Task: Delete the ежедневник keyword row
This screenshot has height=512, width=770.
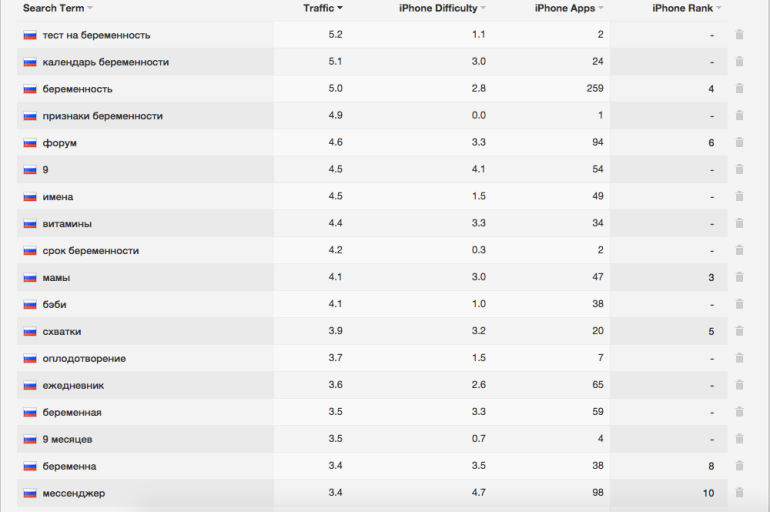Action: (x=739, y=385)
